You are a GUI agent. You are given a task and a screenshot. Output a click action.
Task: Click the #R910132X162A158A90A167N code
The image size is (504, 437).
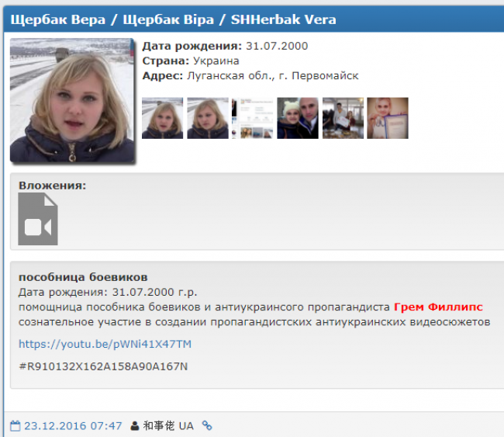pos(103,366)
